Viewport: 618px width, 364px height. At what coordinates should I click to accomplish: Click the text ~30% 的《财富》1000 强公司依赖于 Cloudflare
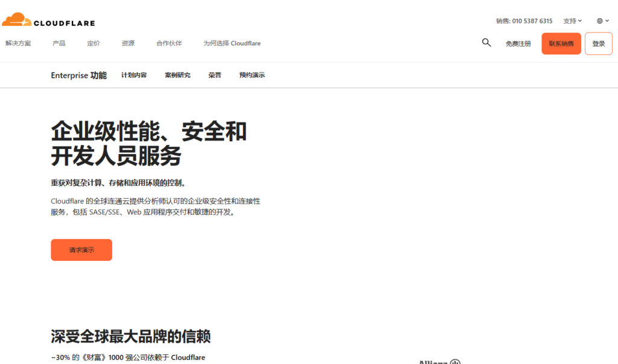[128, 357]
